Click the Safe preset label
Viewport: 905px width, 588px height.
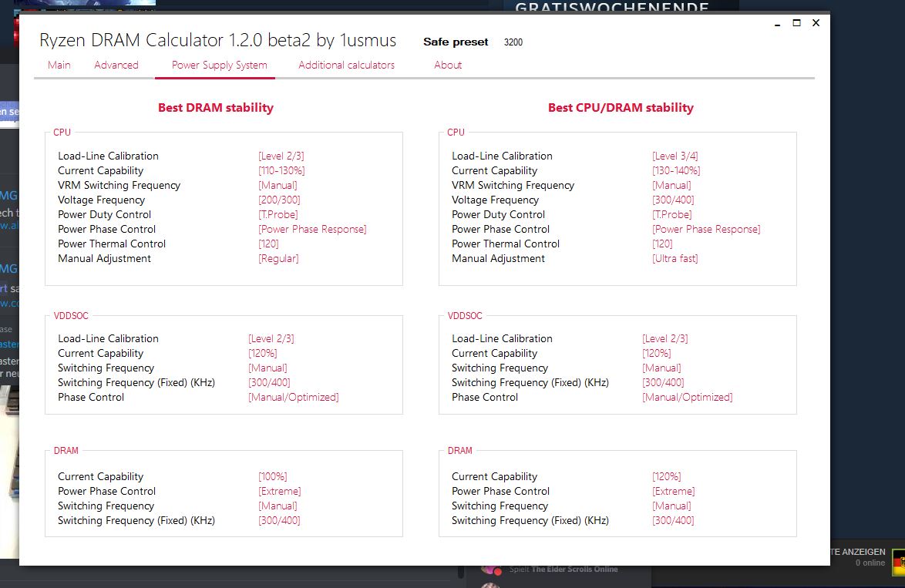(456, 42)
